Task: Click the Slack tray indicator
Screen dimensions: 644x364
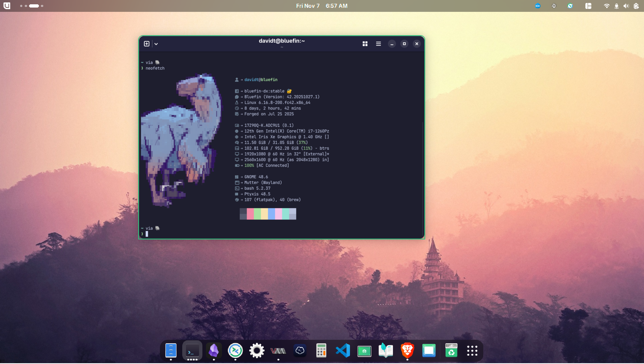Action: click(554, 6)
